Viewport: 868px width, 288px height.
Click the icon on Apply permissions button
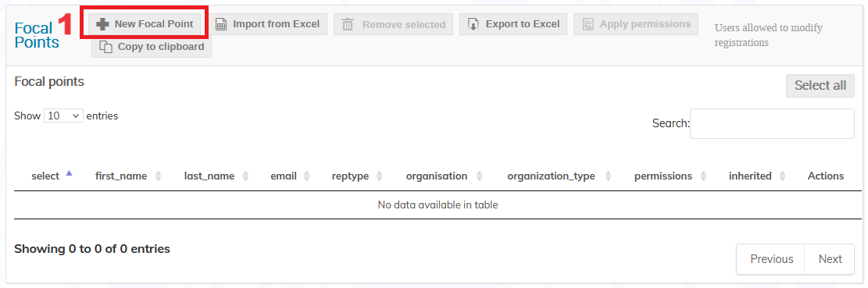pyautogui.click(x=588, y=24)
